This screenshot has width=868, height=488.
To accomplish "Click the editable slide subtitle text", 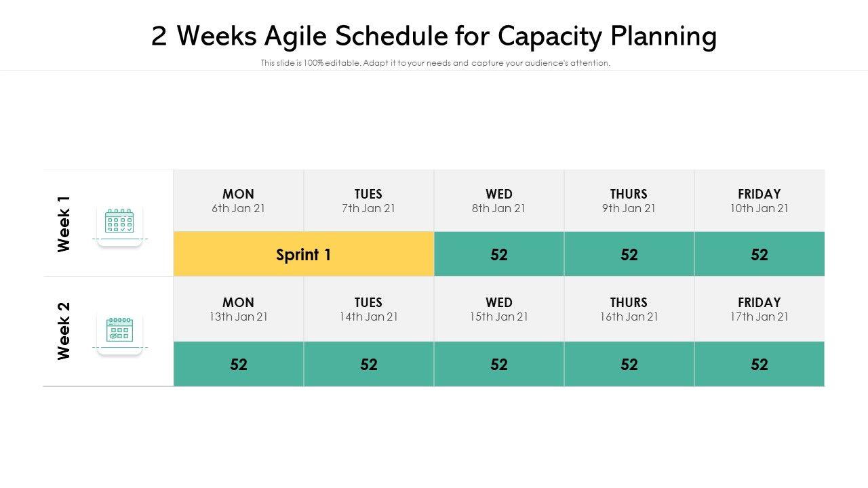I will [x=435, y=63].
